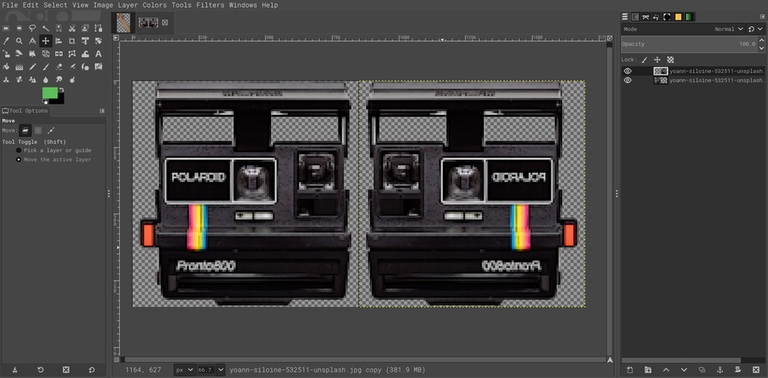Select the Zoom magnifier tool
The width and height of the screenshot is (768, 378).
click(x=19, y=41)
